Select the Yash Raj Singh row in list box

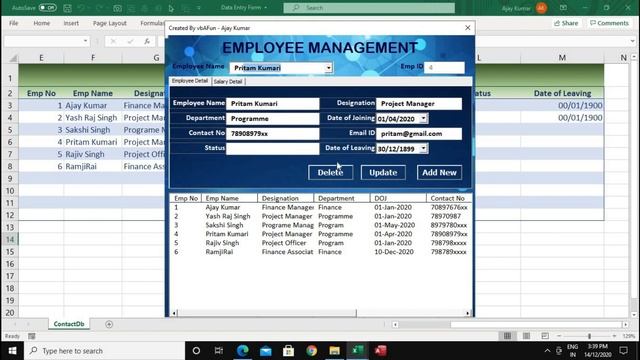click(x=320, y=216)
